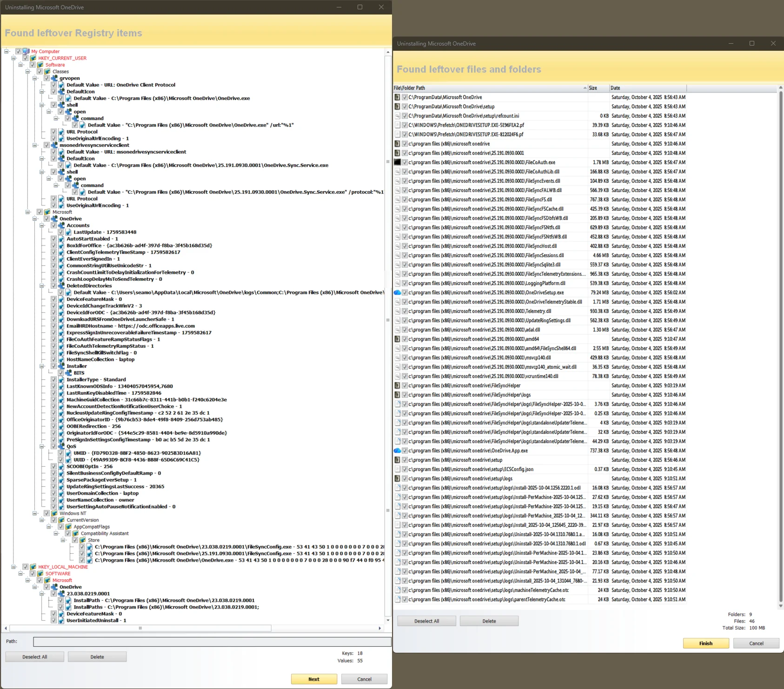Sort list by Date column header
Viewport: 784px width, 689px height.
pyautogui.click(x=648, y=88)
